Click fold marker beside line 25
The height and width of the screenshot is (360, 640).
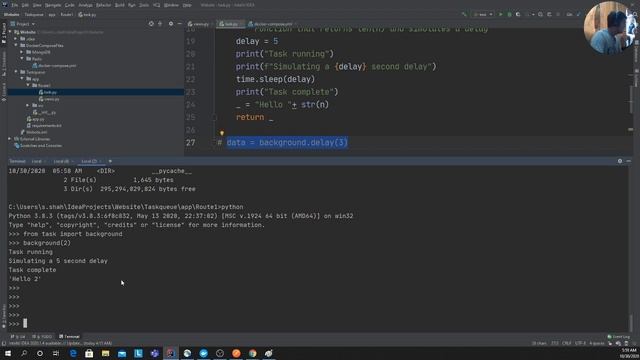tap(215, 118)
